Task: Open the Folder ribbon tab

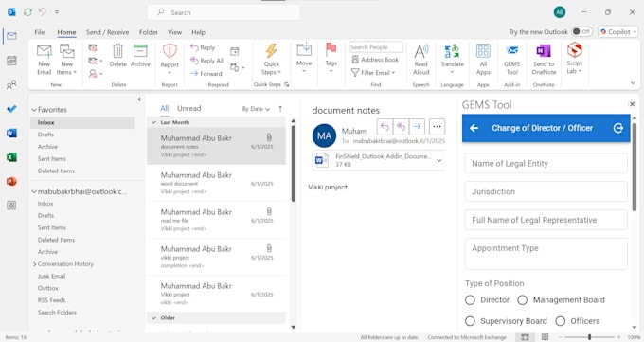Action: 149,32
